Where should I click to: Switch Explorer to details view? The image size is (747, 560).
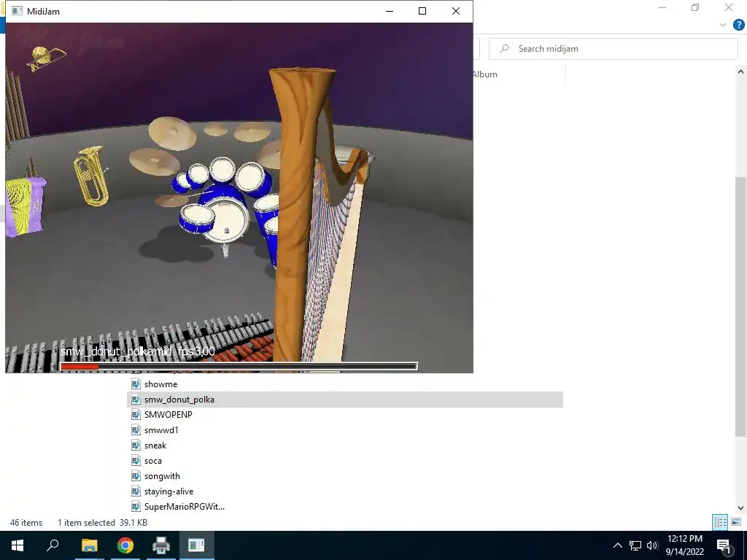720,522
